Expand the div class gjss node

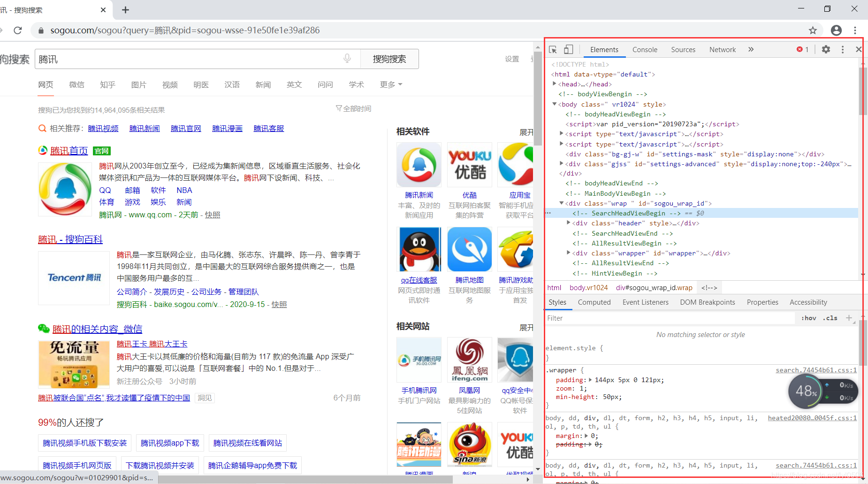[x=562, y=163]
